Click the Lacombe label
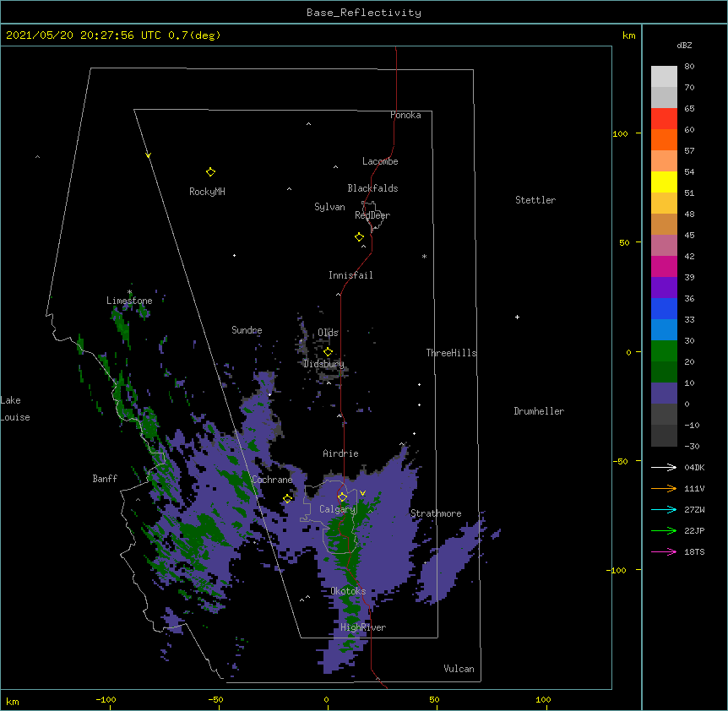This screenshot has width=728, height=711. (x=380, y=161)
